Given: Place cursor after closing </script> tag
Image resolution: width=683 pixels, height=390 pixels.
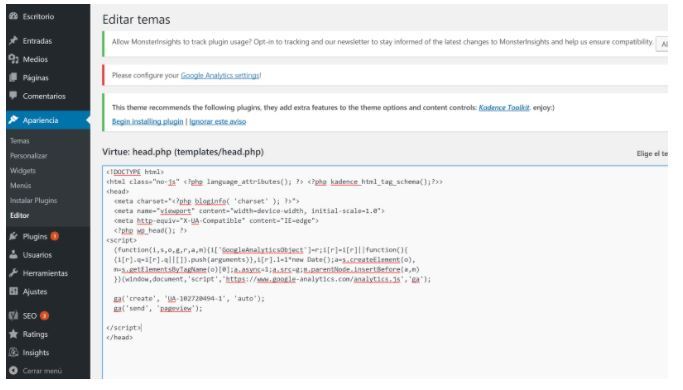Looking at the screenshot, I should pos(142,328).
